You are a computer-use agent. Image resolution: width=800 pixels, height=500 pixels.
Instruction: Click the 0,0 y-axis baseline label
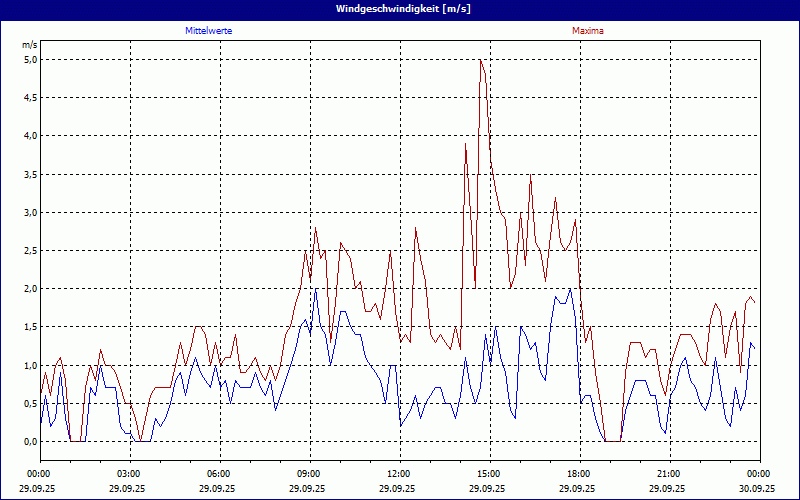30,442
